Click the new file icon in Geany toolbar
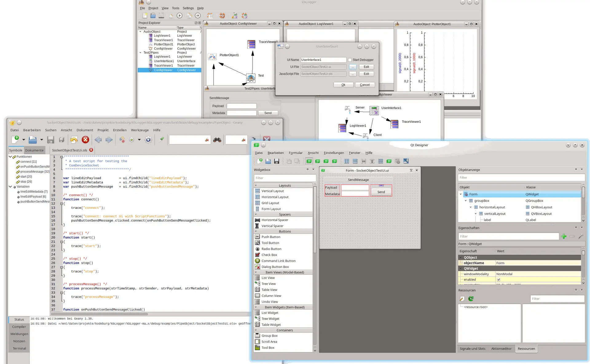The image size is (590, 364). [15, 139]
